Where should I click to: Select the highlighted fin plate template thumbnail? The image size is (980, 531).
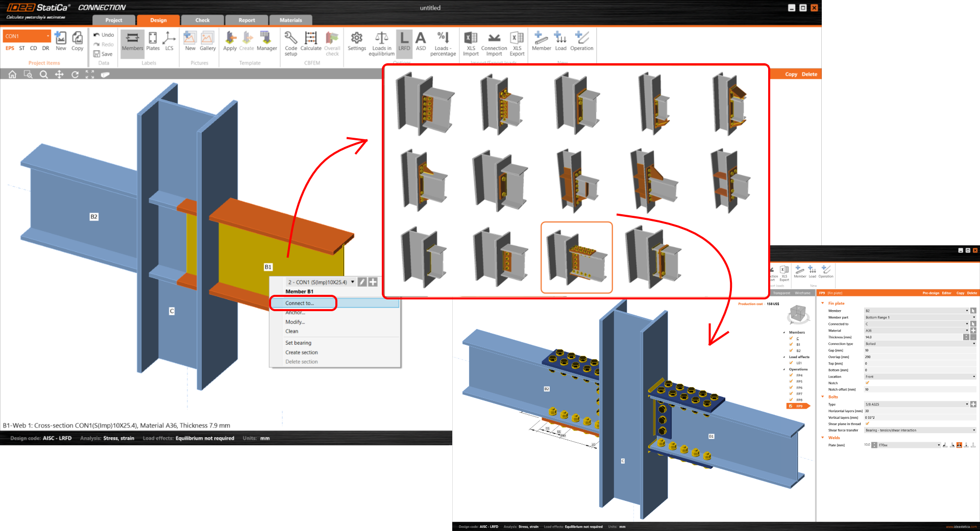[576, 257]
